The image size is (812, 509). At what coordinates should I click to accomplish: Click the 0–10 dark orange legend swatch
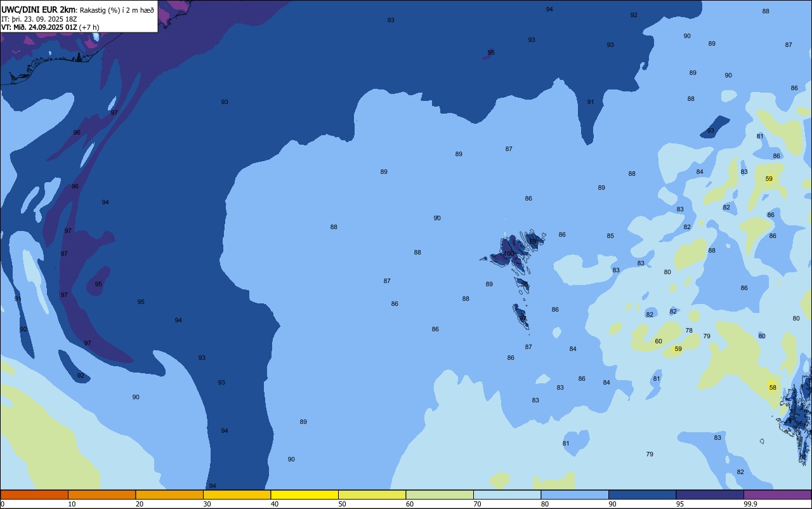34,494
